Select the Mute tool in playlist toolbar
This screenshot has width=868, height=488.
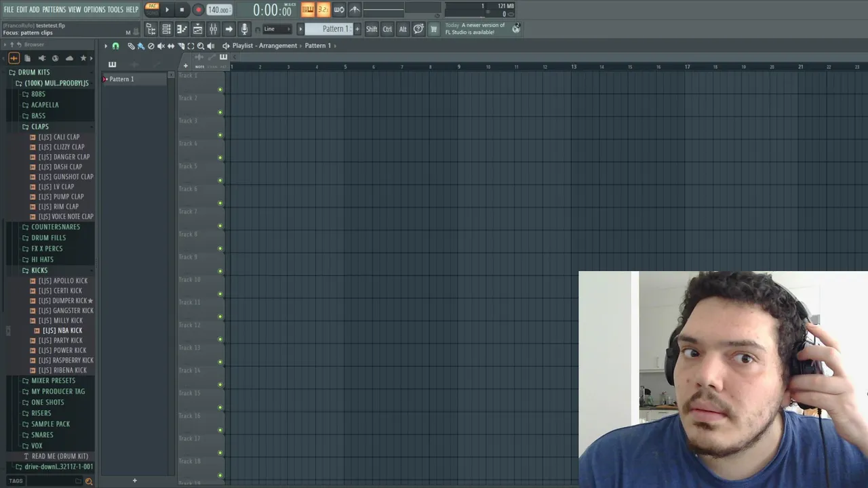click(161, 46)
